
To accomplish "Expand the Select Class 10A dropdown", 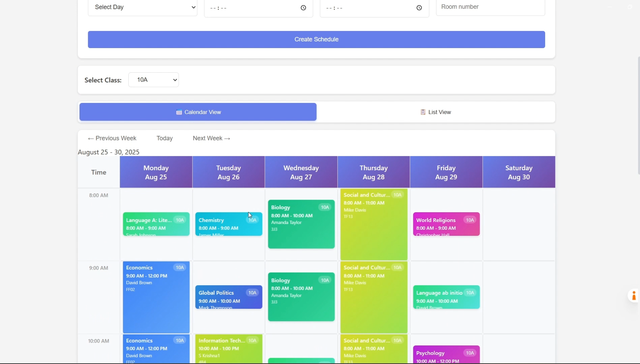I will tap(153, 80).
